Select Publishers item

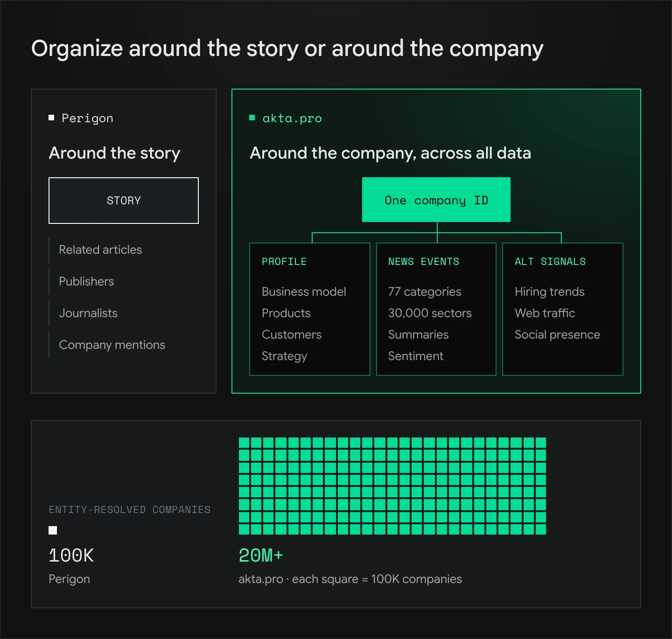click(x=86, y=281)
